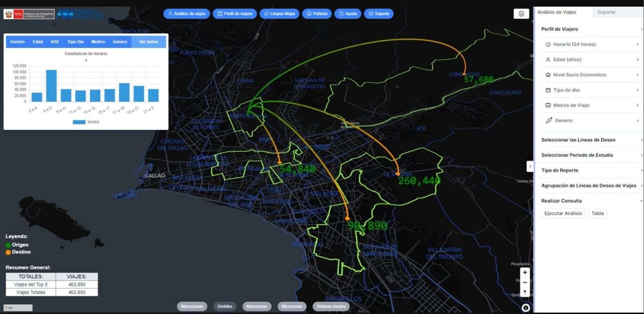The width and height of the screenshot is (644, 314).
Task: Open Perfil de viajero using the map icon
Action: 220,14
